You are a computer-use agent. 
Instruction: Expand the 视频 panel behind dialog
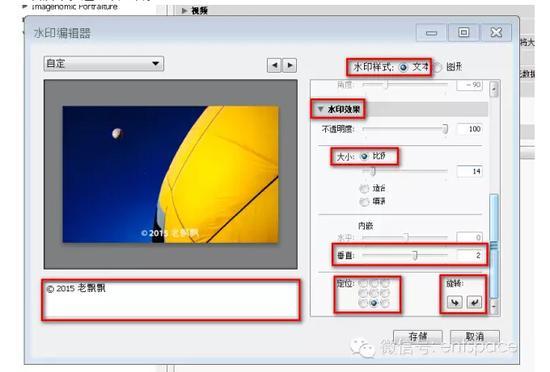(x=185, y=11)
